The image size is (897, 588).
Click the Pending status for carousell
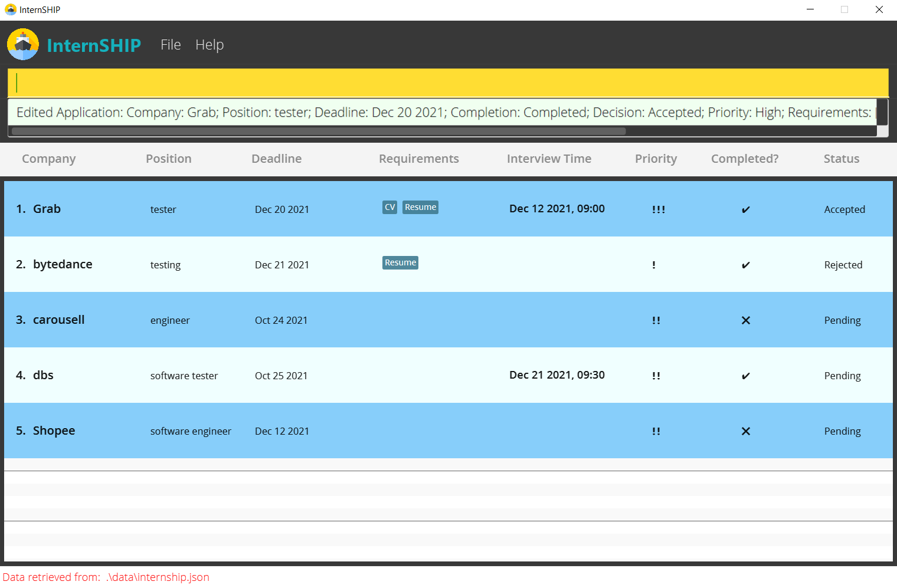[843, 320]
